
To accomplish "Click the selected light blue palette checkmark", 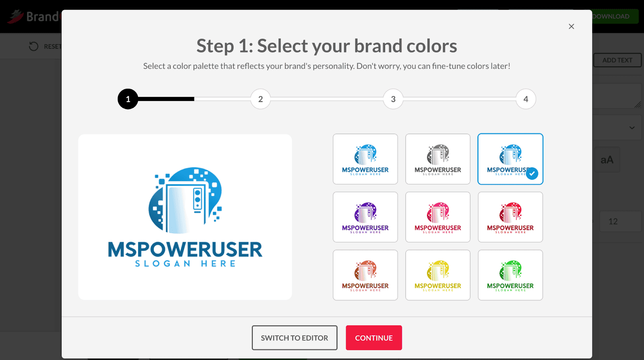I will click(532, 173).
